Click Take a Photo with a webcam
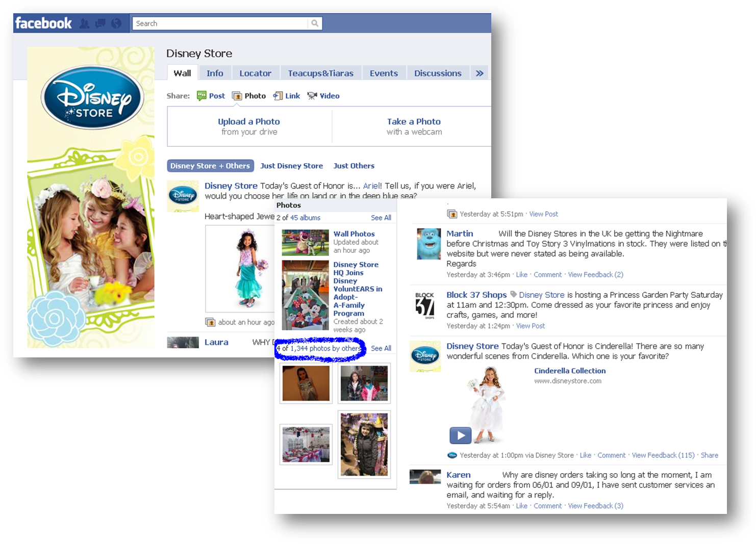The height and width of the screenshot is (544, 756). tap(414, 126)
